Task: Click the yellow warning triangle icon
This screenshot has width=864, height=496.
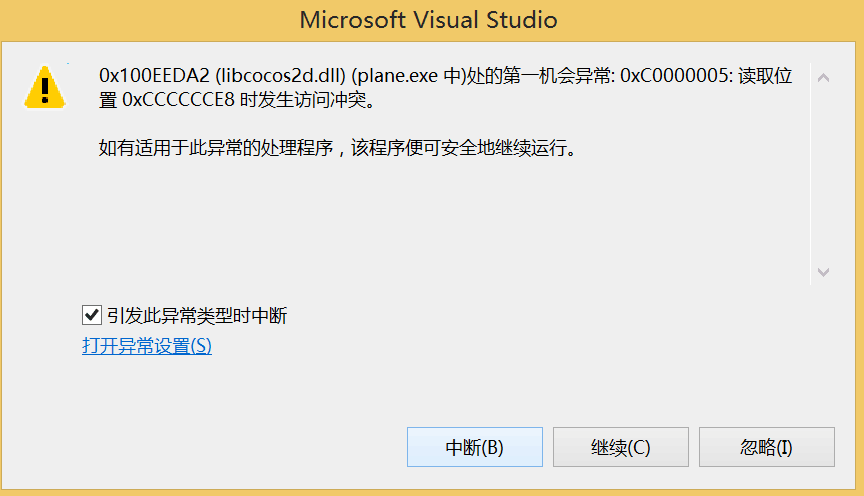Action: click(45, 87)
